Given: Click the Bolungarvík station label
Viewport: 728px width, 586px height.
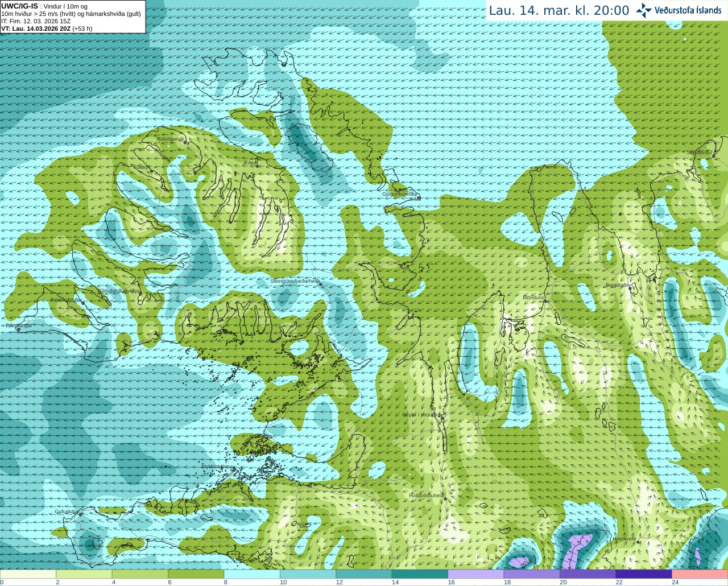Looking at the screenshot, I should pyautogui.click(x=171, y=139).
